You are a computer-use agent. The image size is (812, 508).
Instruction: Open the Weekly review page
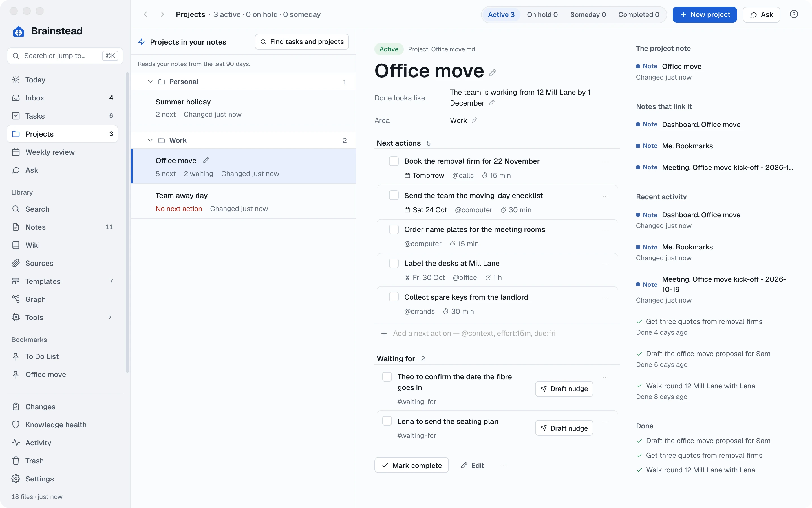tap(62, 152)
